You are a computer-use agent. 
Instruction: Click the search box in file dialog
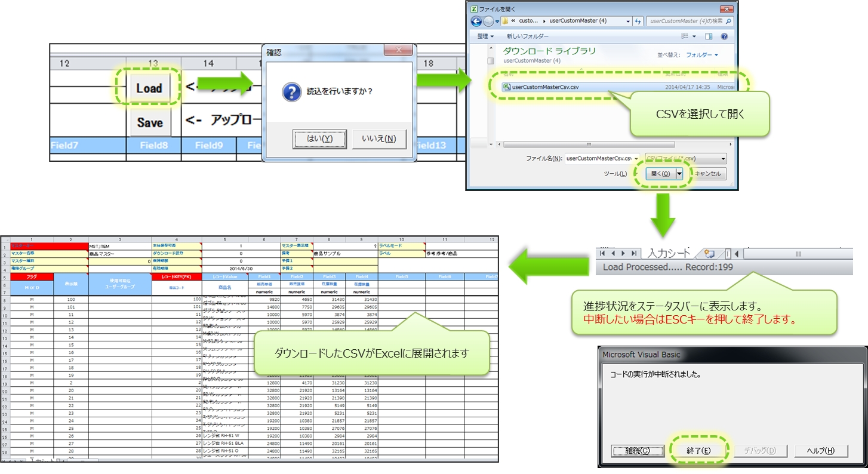(688, 21)
